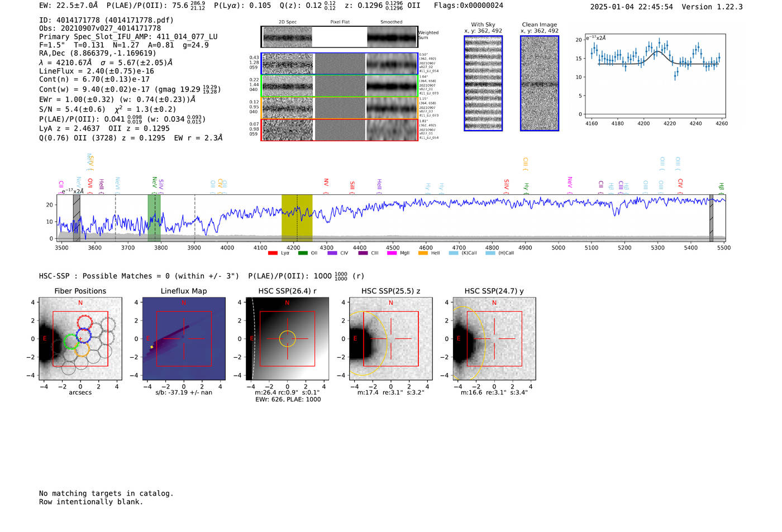Viewport: 782px width, 532px height.
Task: Click the red Lyα legend swatch
Action: pos(273,253)
